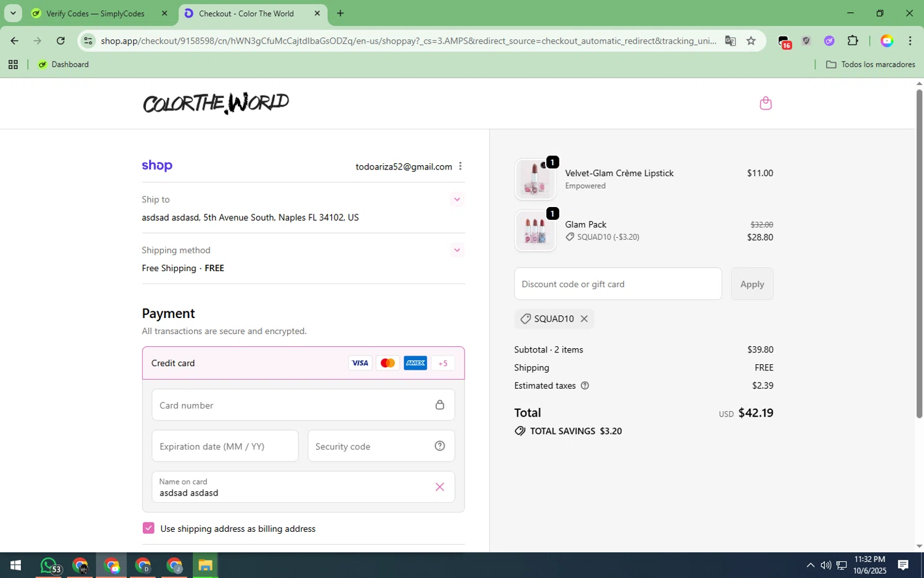Open the apps grid in bookmarks bar
The image size is (924, 578).
coord(13,64)
